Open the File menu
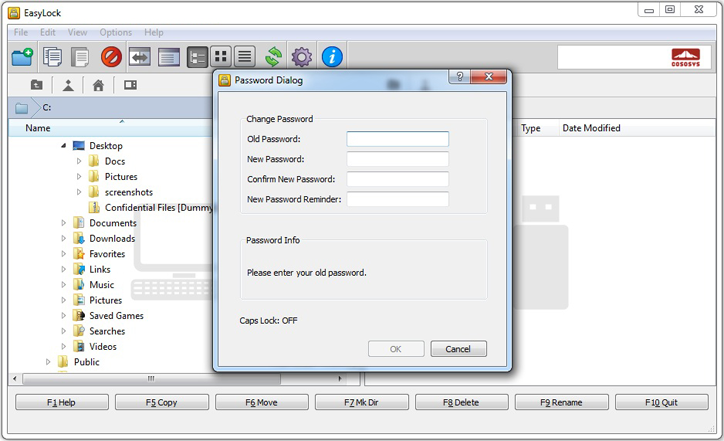This screenshot has height=441, width=724. coord(21,32)
